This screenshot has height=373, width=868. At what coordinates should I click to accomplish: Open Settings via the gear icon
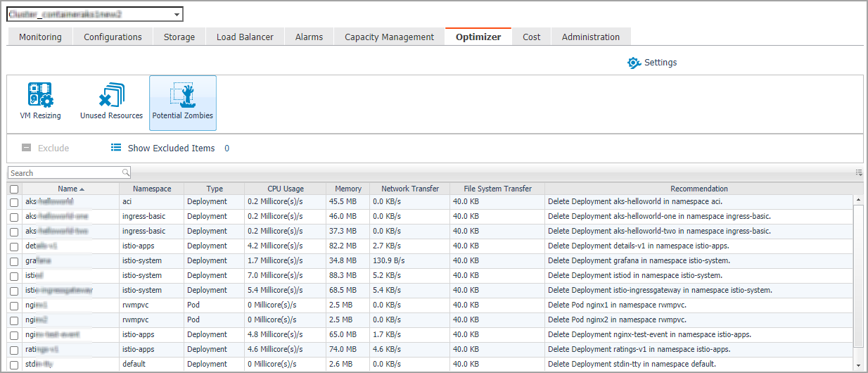634,63
